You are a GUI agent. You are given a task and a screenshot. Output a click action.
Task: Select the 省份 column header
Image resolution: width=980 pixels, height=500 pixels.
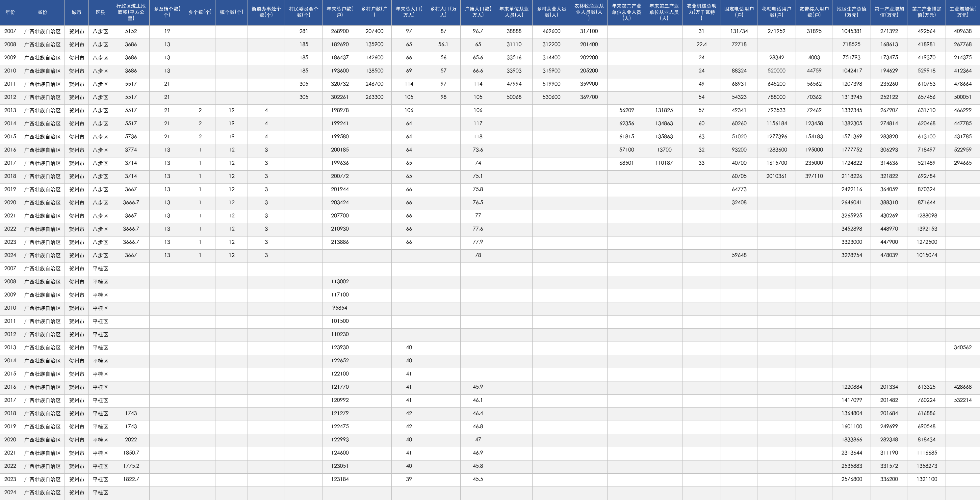tap(42, 13)
